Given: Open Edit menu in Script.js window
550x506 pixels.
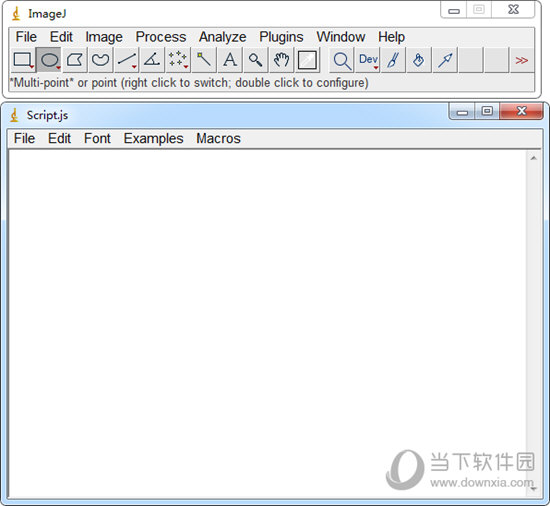Looking at the screenshot, I should point(59,139).
